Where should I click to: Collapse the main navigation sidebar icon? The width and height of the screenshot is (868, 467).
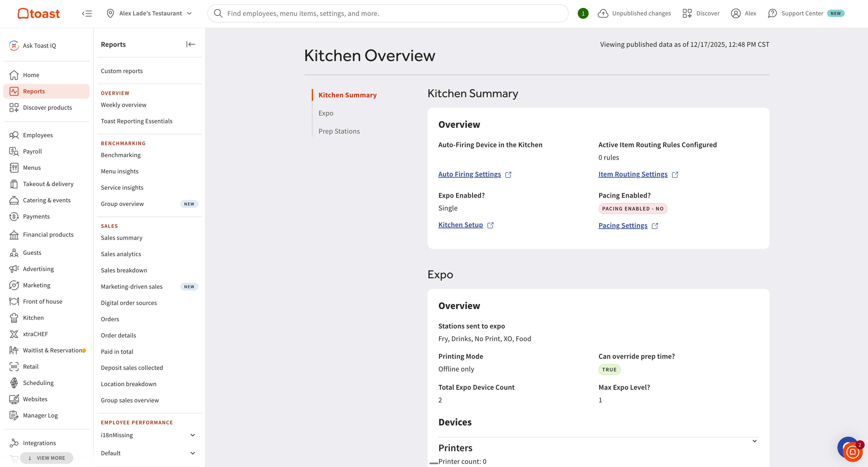pyautogui.click(x=87, y=14)
